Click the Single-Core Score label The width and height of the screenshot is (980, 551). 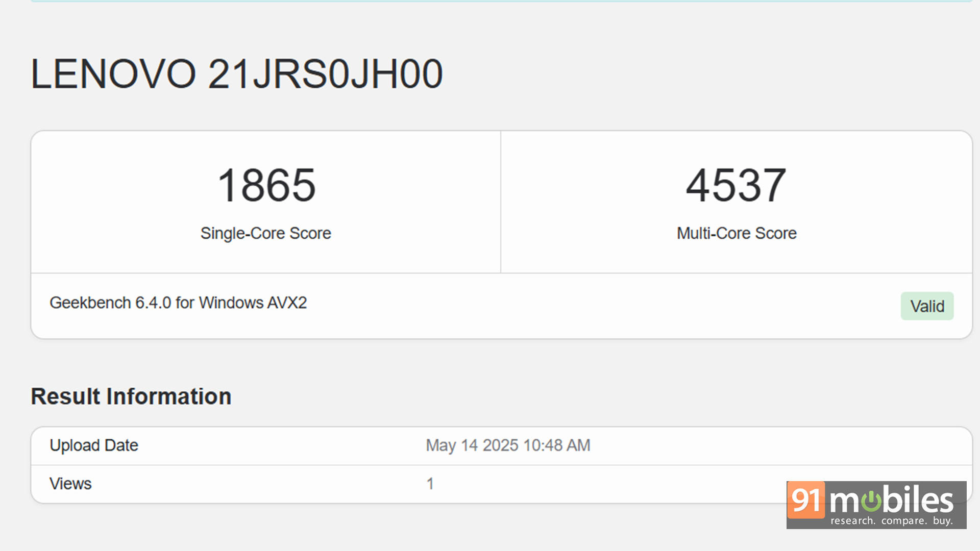click(x=265, y=233)
